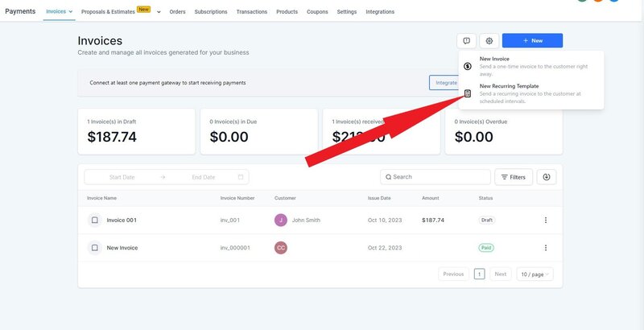Click the Oct 22, 2023 issue date
644x330 pixels.
tap(385, 248)
